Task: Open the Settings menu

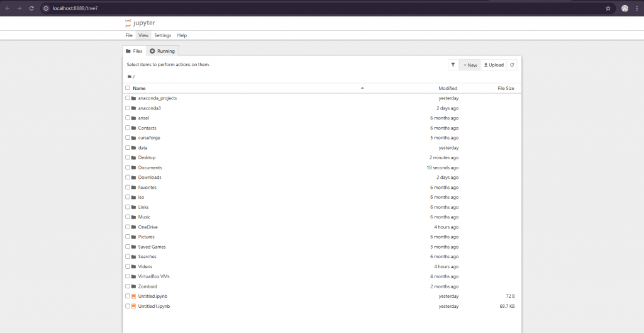Action: (x=163, y=35)
